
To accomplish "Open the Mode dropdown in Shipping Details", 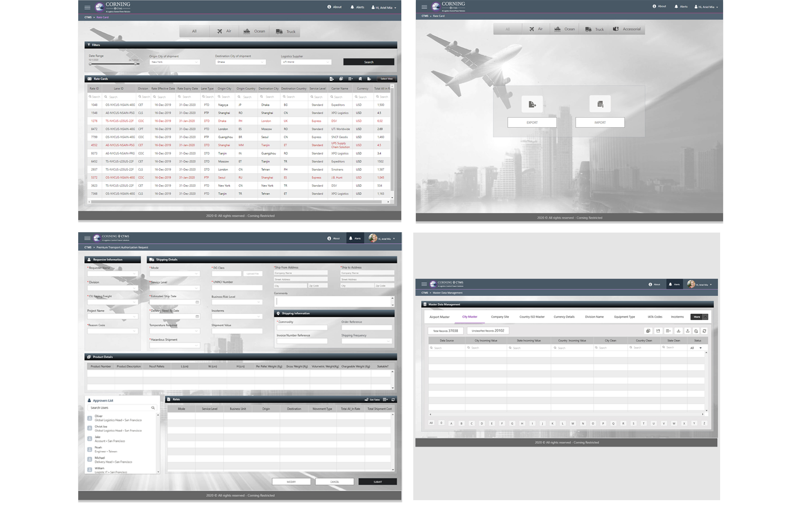I will click(x=174, y=274).
